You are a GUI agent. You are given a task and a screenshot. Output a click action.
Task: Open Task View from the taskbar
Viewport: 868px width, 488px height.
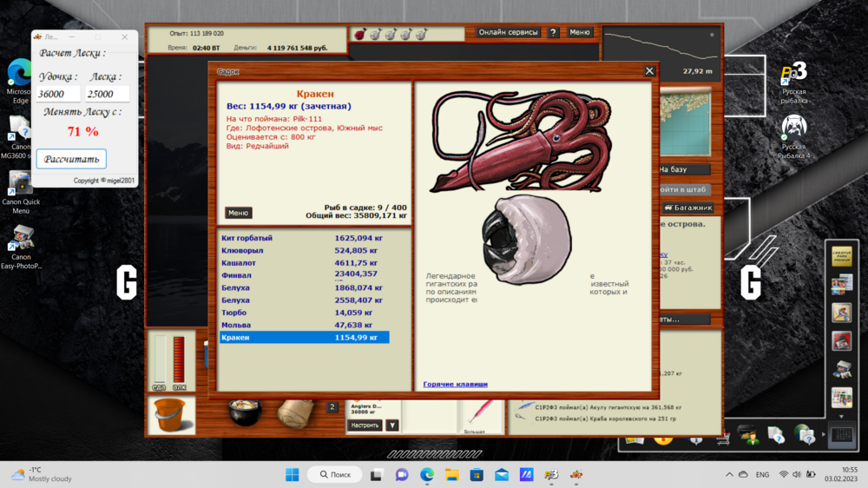(377, 475)
